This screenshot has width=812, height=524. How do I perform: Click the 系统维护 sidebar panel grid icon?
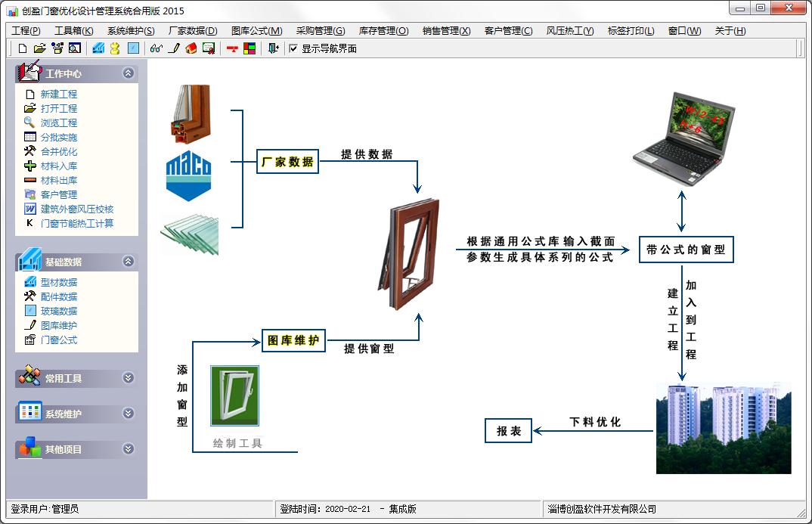pyautogui.click(x=29, y=411)
